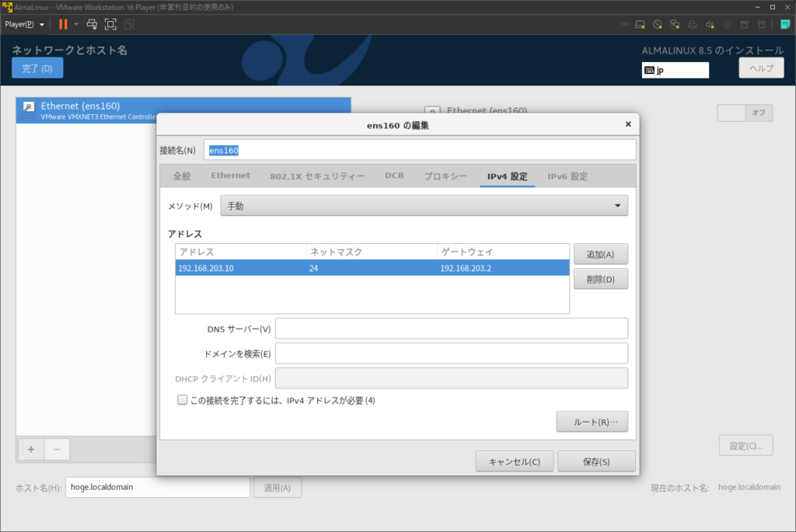
Task: Click キャンセル(C) in the dialog
Action: (x=515, y=461)
